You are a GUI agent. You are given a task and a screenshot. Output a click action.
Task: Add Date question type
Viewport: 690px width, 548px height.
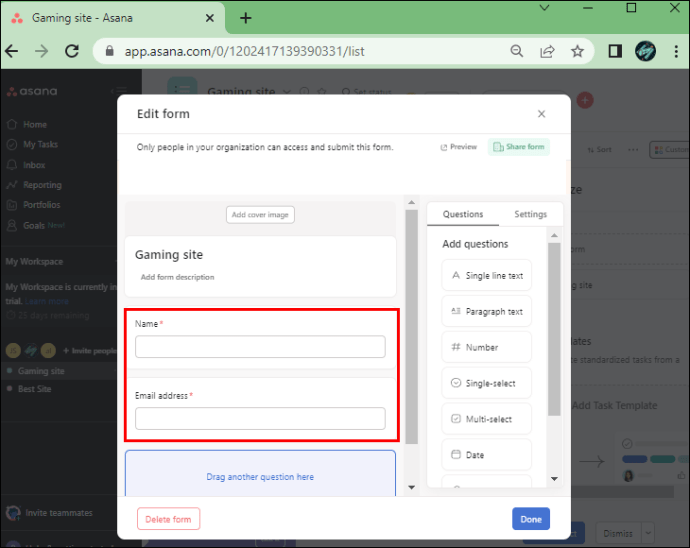(x=487, y=455)
